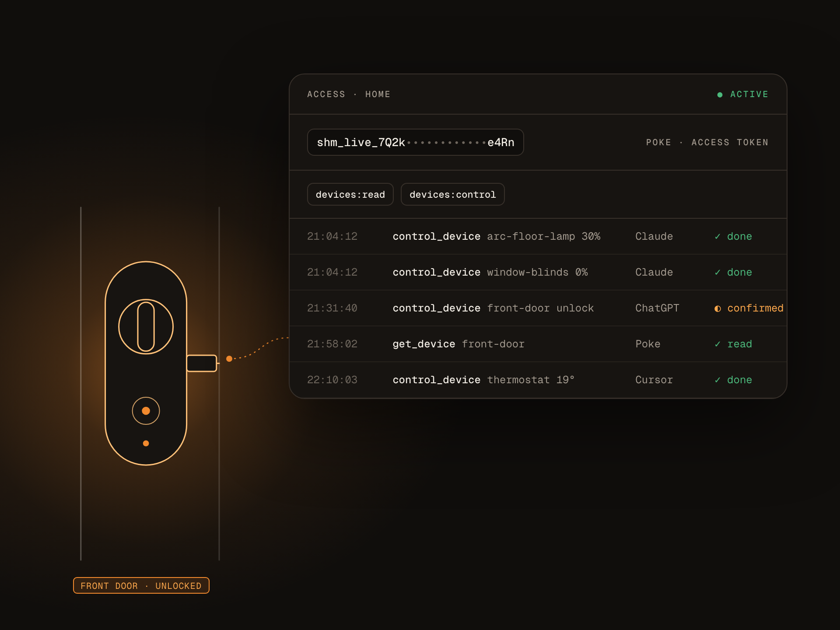Click the checkmark on the arc-floor-lamp row
This screenshot has width=840, height=630.
click(717, 237)
